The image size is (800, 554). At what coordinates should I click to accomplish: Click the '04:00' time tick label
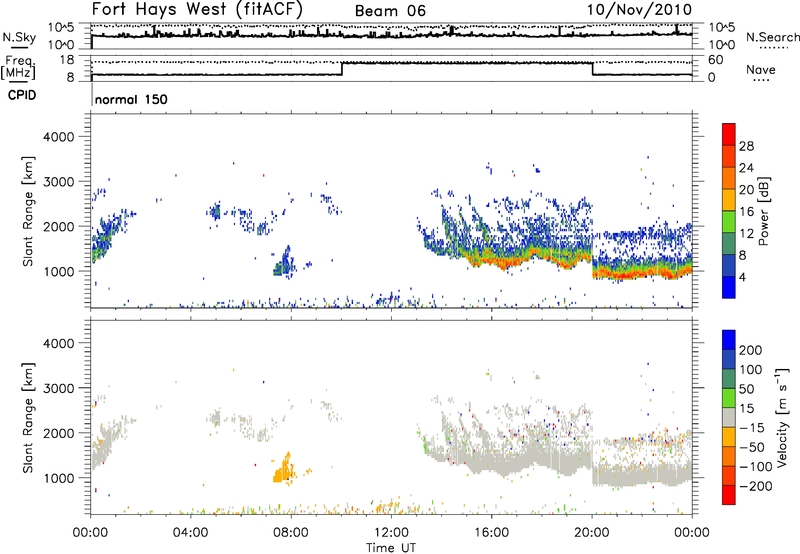pyautogui.click(x=190, y=533)
